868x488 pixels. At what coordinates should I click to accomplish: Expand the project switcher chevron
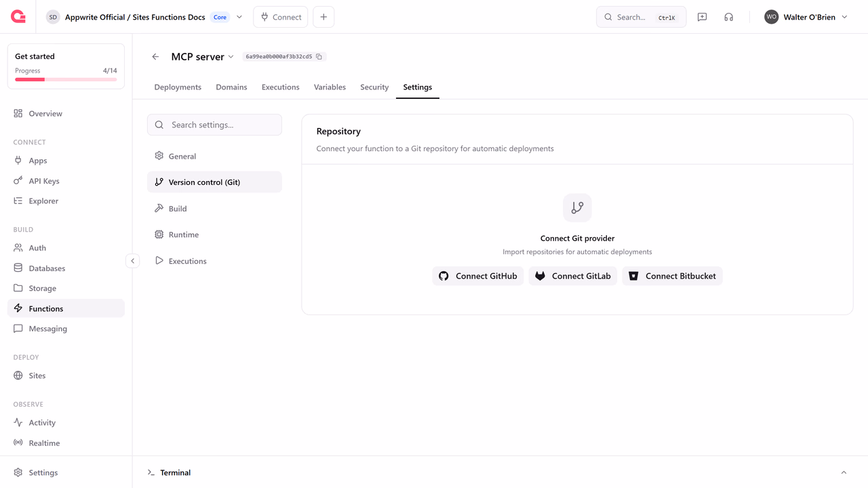pos(239,17)
